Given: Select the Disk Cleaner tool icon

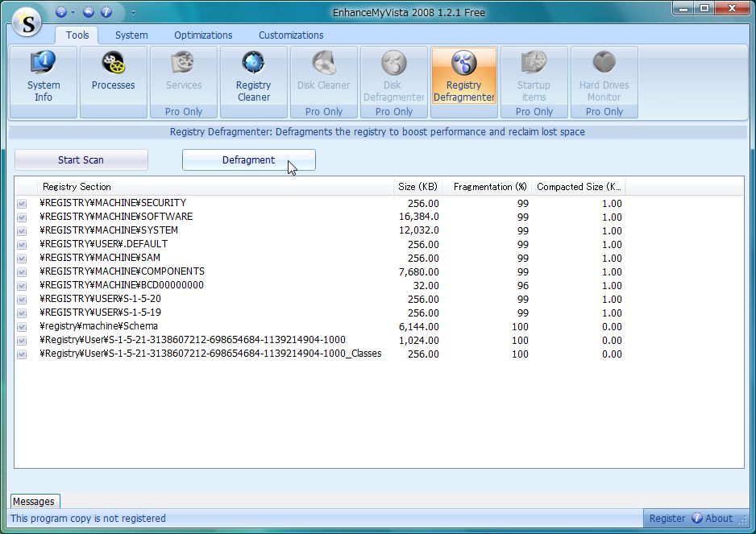Looking at the screenshot, I should [x=323, y=64].
